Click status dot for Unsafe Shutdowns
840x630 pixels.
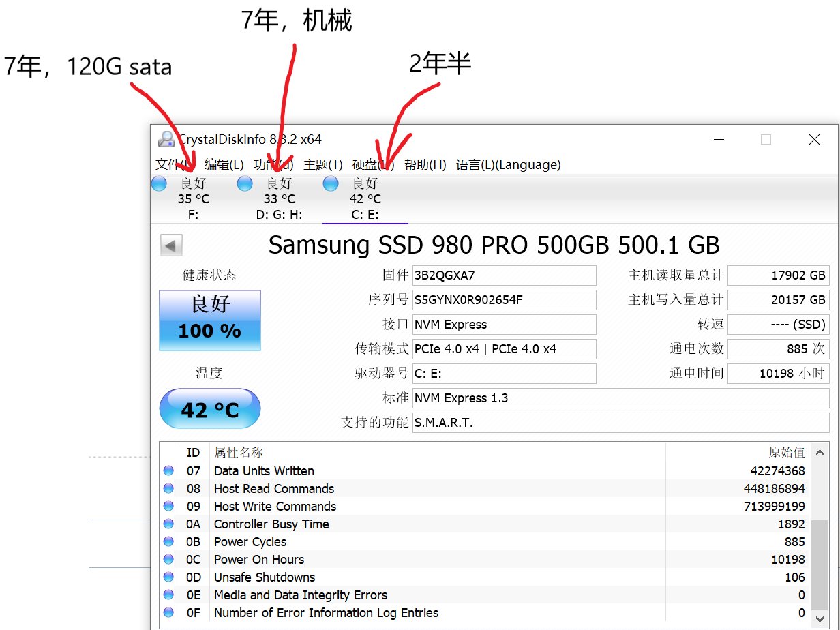tap(168, 577)
